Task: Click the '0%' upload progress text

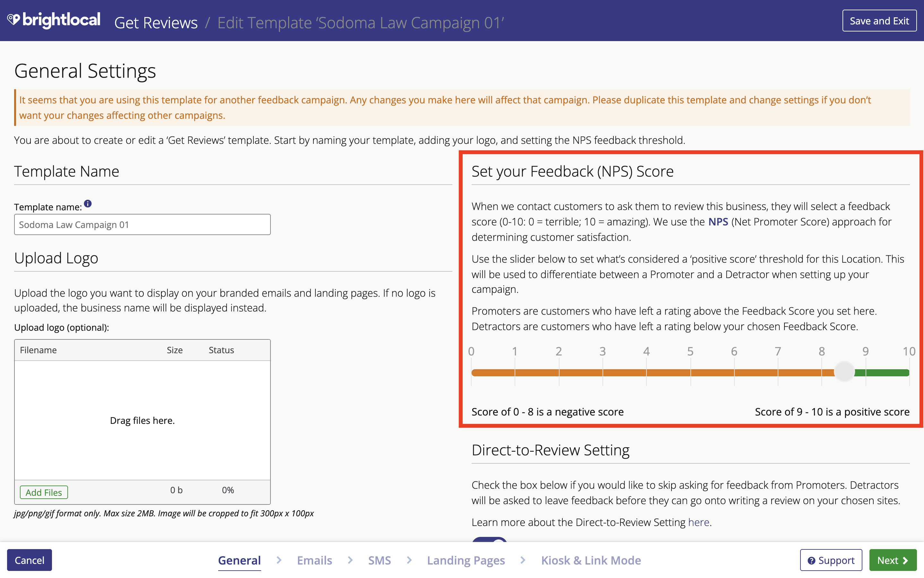Action: (x=228, y=490)
